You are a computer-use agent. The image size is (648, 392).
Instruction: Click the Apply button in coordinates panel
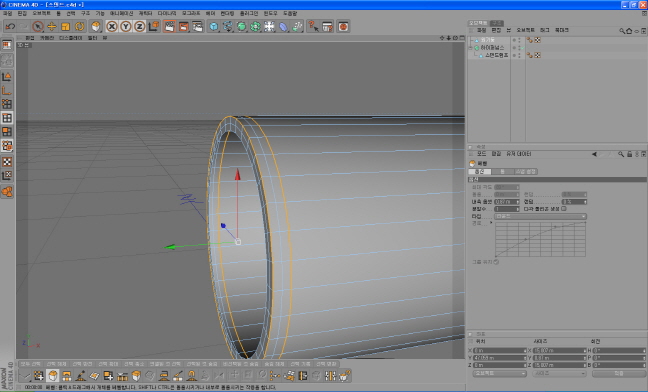[x=618, y=373]
